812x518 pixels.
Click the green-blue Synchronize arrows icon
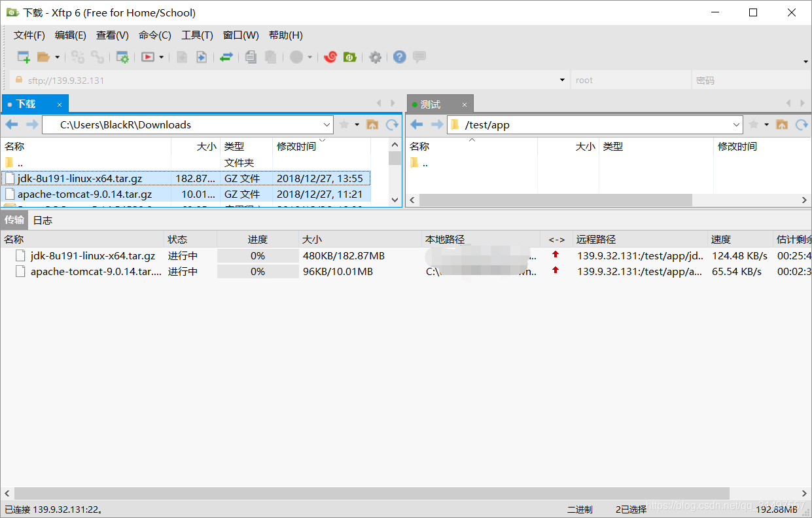[226, 57]
